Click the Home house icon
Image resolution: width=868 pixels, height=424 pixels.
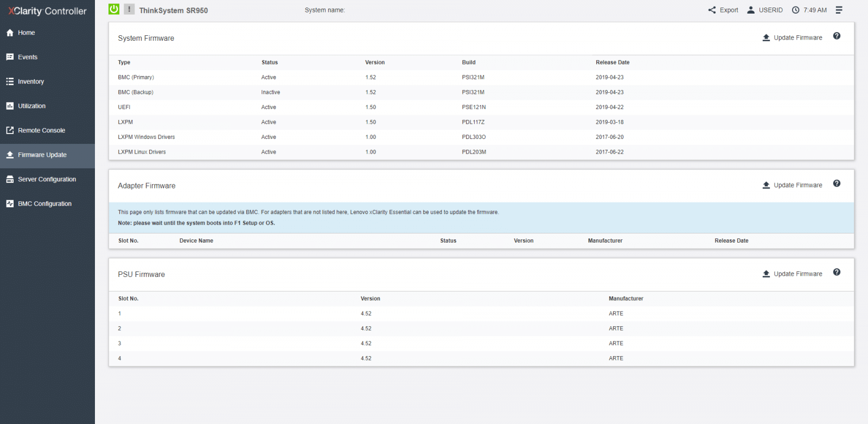point(10,33)
